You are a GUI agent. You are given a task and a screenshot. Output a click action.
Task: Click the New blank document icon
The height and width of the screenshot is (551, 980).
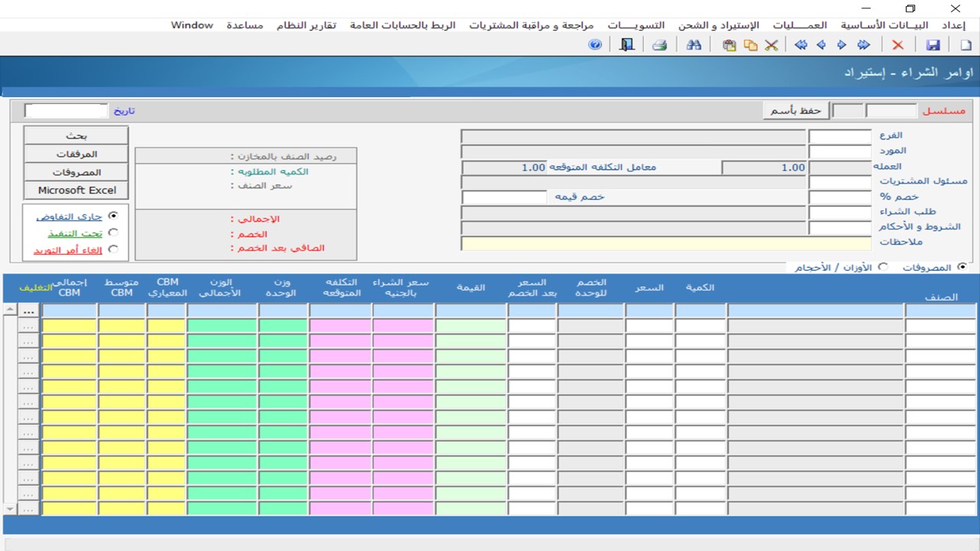[965, 45]
